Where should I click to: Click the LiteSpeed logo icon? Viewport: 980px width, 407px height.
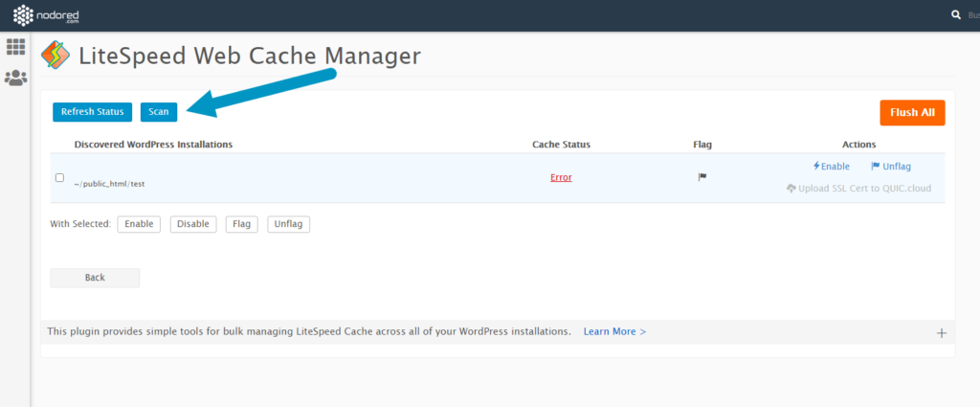pyautogui.click(x=56, y=55)
